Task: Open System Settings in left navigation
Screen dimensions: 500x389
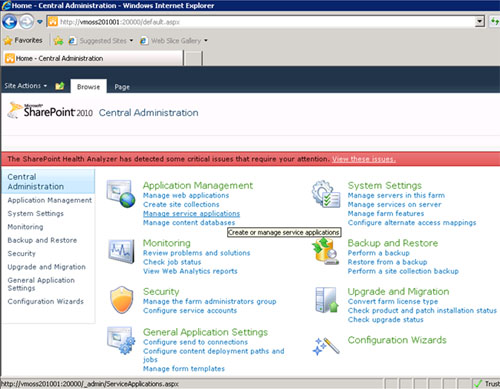Action: (35, 213)
